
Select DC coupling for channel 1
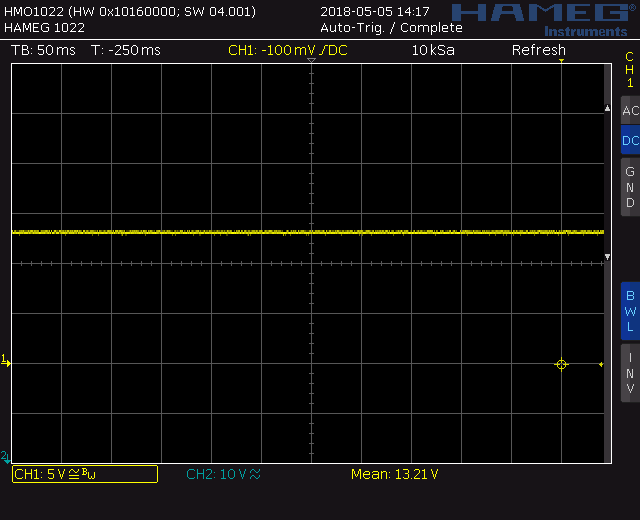[629, 141]
